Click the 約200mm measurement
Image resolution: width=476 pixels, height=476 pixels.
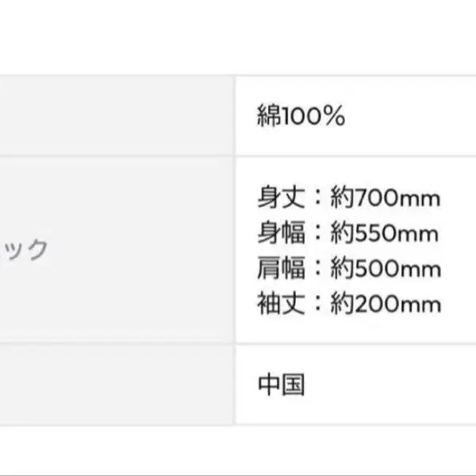tap(386, 304)
